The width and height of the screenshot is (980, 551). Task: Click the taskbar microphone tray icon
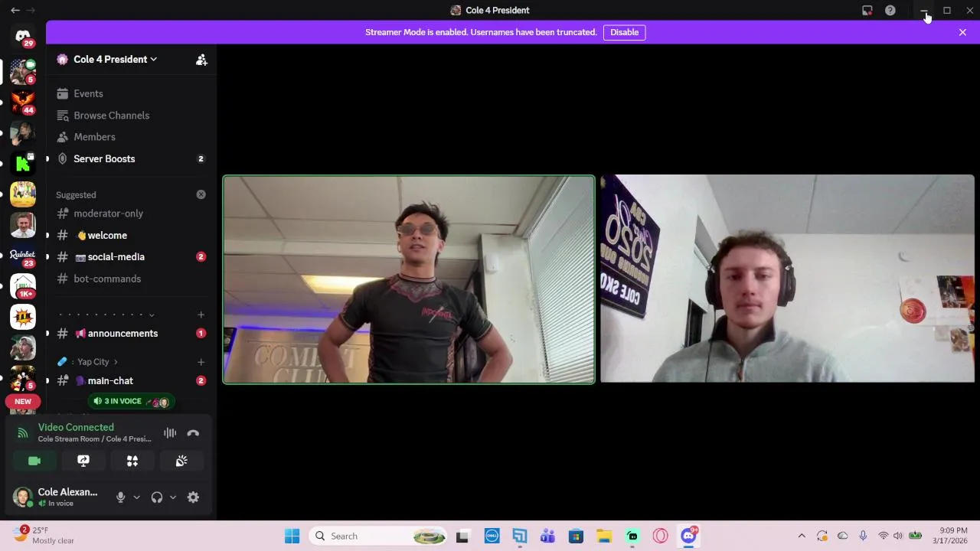[863, 536]
